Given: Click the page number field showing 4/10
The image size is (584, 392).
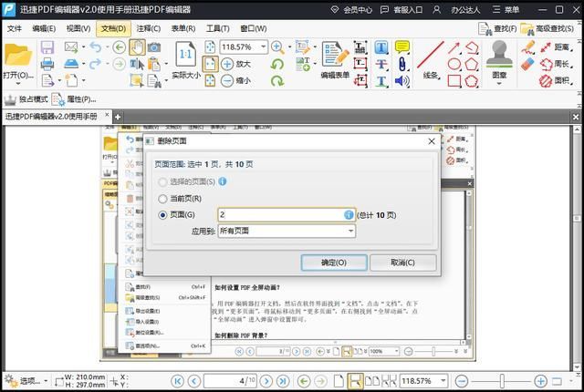Looking at the screenshot, I should 230,381.
